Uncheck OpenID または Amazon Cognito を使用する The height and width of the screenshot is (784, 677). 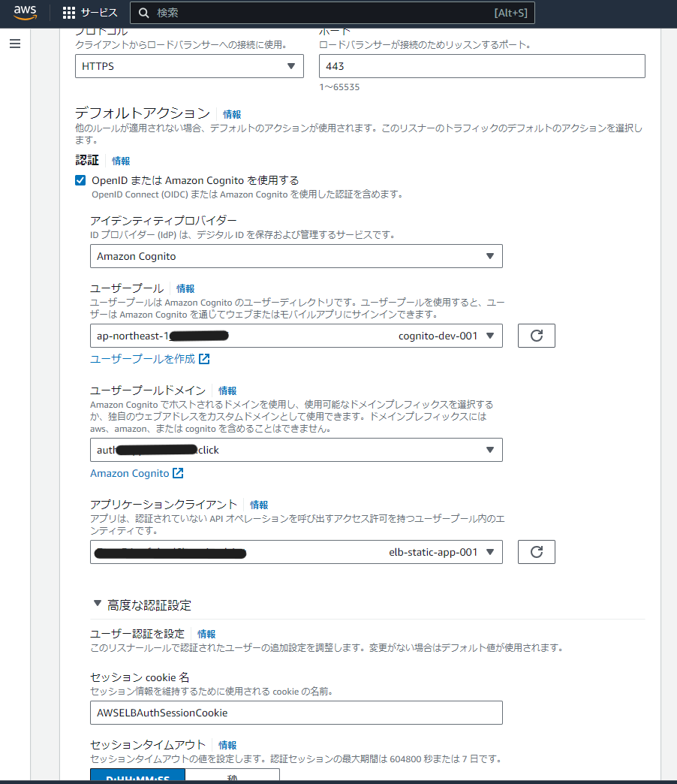click(x=80, y=180)
